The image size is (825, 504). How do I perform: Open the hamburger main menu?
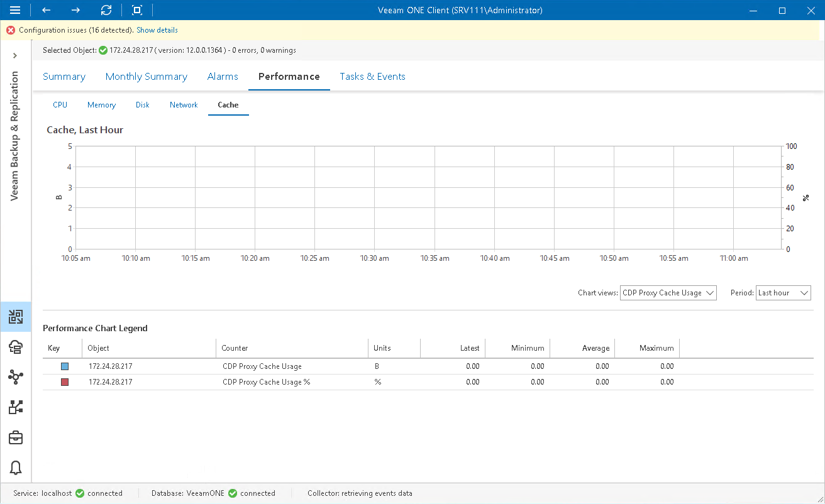click(16, 10)
